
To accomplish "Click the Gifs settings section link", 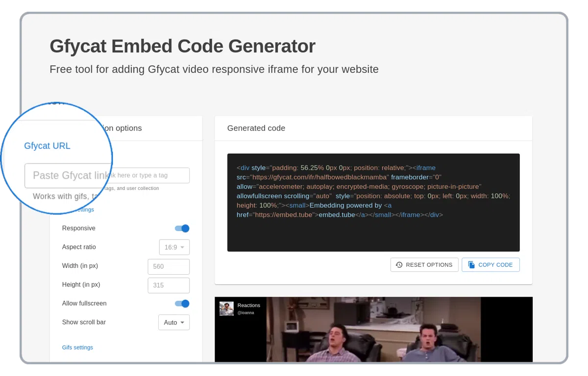I will click(x=77, y=348).
